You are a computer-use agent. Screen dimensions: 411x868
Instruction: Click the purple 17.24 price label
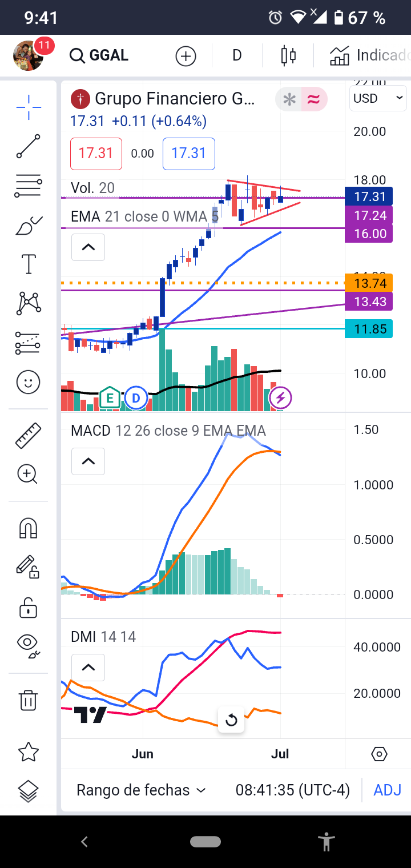(369, 215)
